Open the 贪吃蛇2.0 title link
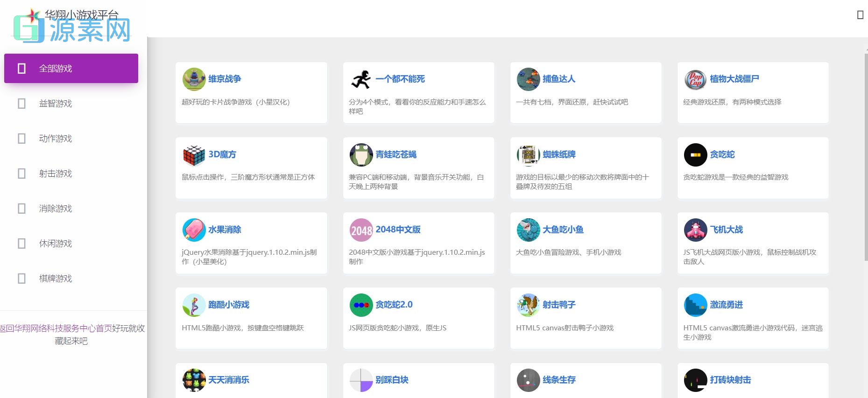Viewport: 868px width, 398px height. (x=394, y=305)
